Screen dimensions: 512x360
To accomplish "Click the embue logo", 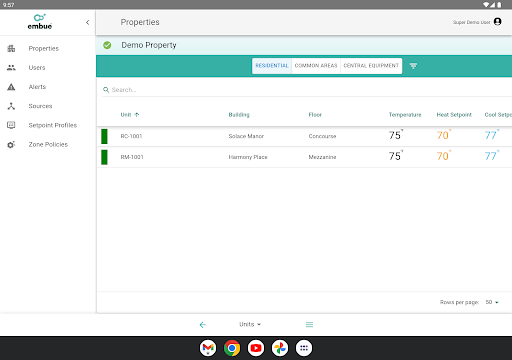I will 40,22.
